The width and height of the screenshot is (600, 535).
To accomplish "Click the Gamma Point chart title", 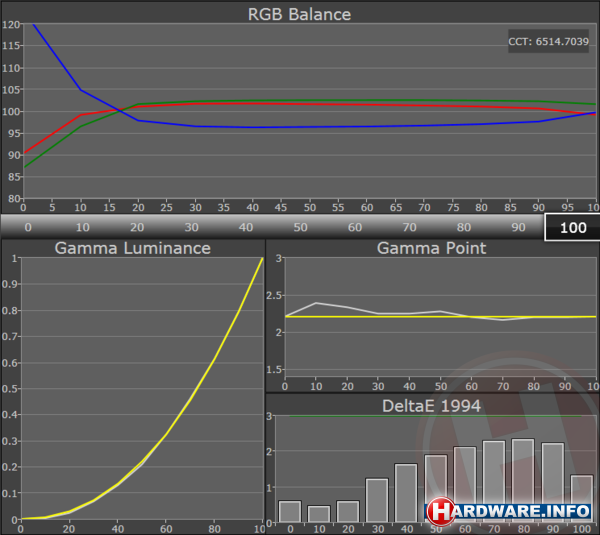I will click(x=431, y=248).
